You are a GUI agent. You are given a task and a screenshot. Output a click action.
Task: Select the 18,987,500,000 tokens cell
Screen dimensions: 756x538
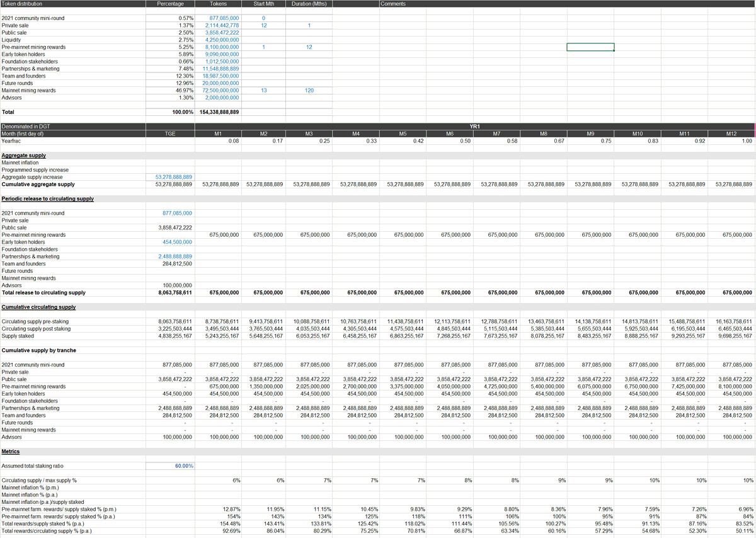[x=217, y=76]
